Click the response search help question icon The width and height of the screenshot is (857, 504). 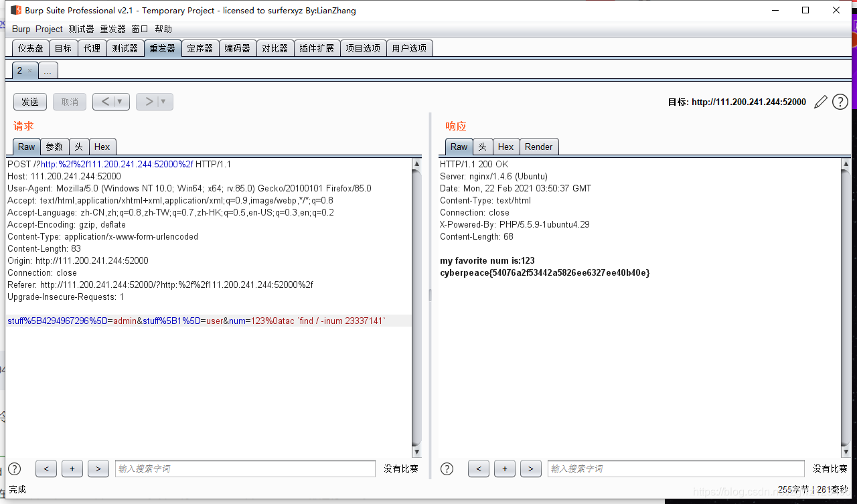[x=447, y=469]
